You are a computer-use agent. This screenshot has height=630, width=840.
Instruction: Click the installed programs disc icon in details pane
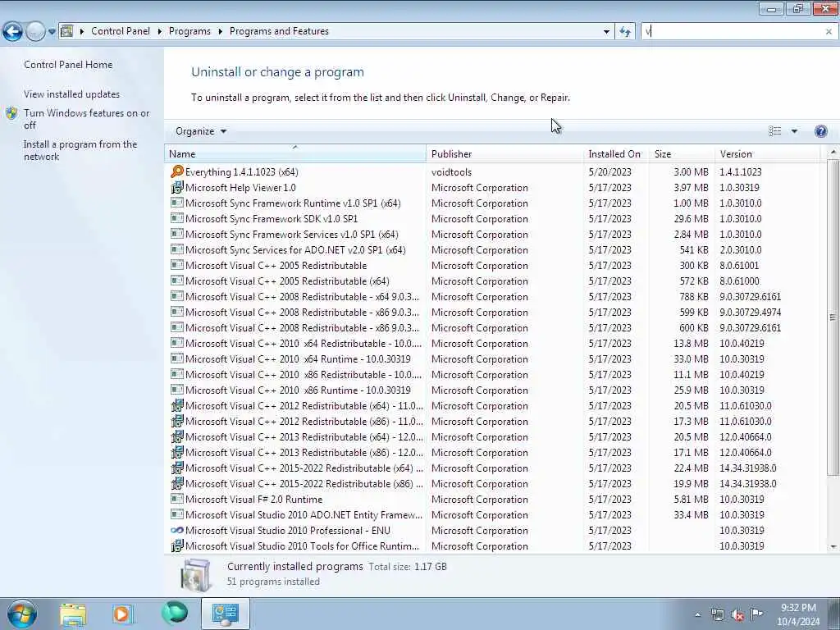tap(196, 575)
